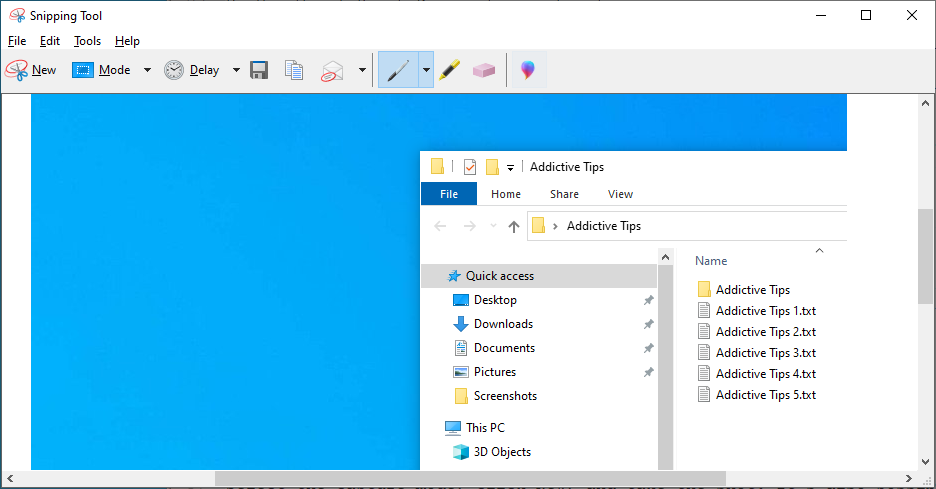Open Customize Quick Access Toolbar dropdown
This screenshot has width=936, height=489.
pos(510,168)
